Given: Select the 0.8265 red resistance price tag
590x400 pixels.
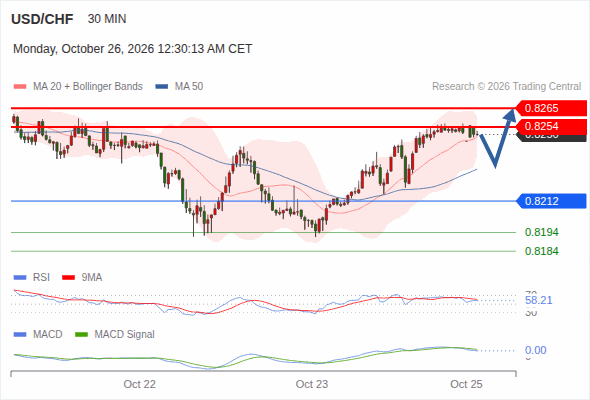Looking at the screenshot, I should 551,108.
